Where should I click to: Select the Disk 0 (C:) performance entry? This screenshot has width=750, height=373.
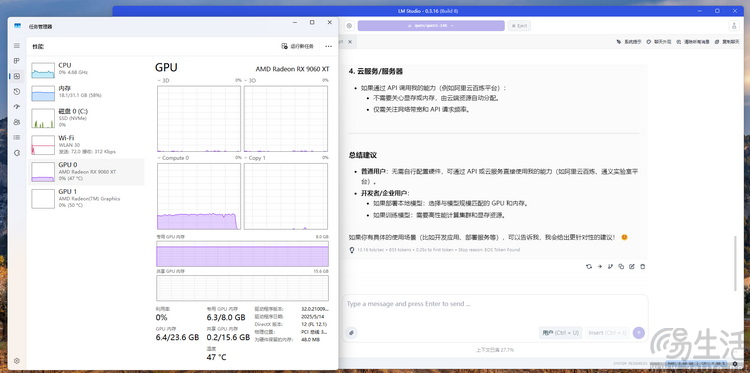tap(86, 118)
